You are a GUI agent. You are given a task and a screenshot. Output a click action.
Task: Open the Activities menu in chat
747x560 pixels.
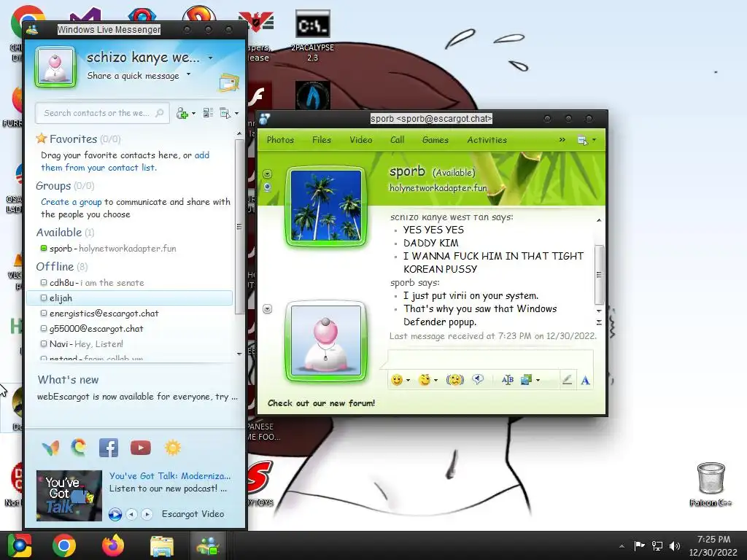tap(487, 140)
